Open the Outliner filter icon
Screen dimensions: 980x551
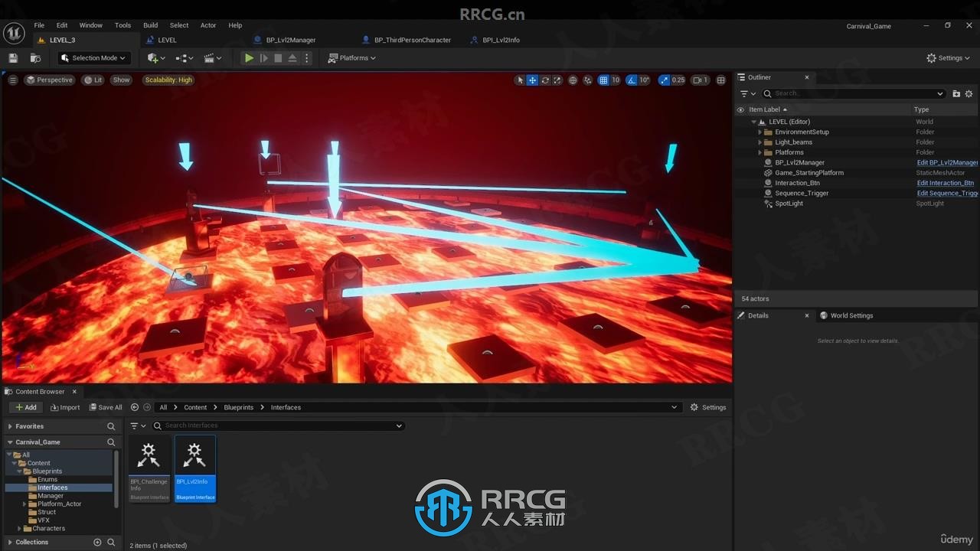point(747,93)
